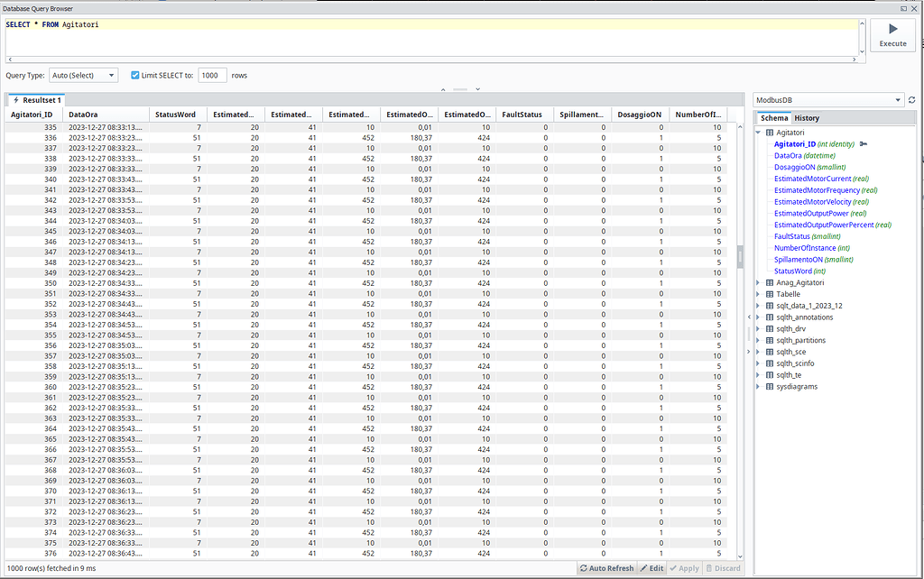Switch to the History tab

click(x=806, y=117)
